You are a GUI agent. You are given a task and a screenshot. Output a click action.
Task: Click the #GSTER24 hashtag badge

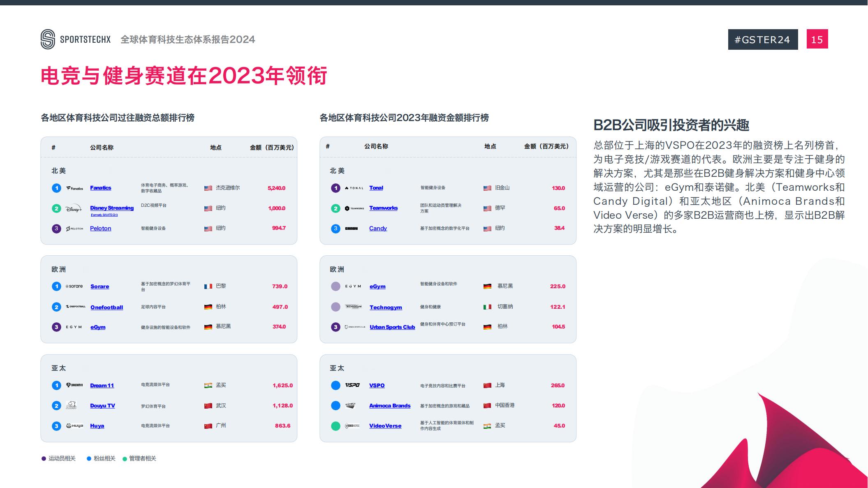pyautogui.click(x=763, y=39)
